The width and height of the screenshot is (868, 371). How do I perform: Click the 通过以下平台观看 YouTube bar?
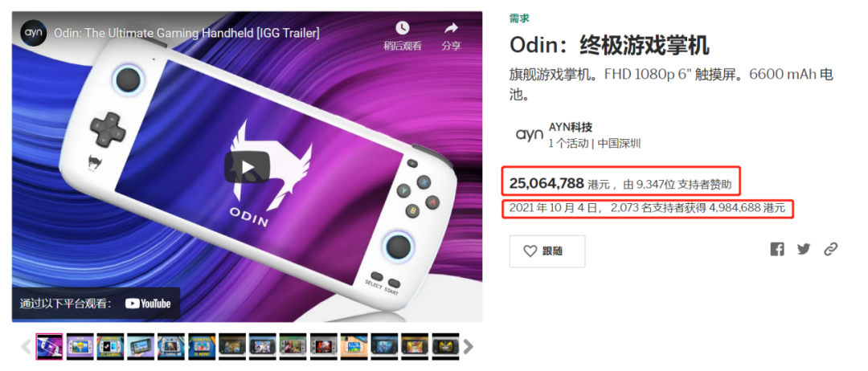[96, 304]
